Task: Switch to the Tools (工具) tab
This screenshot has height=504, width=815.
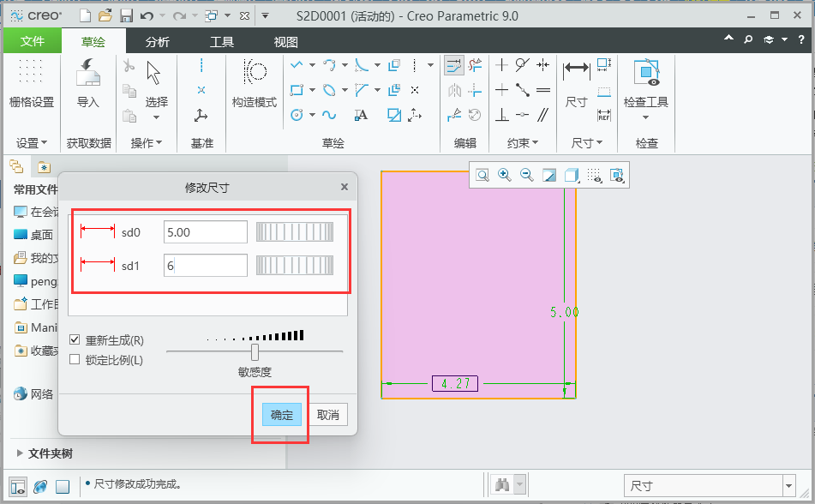Action: [221, 42]
